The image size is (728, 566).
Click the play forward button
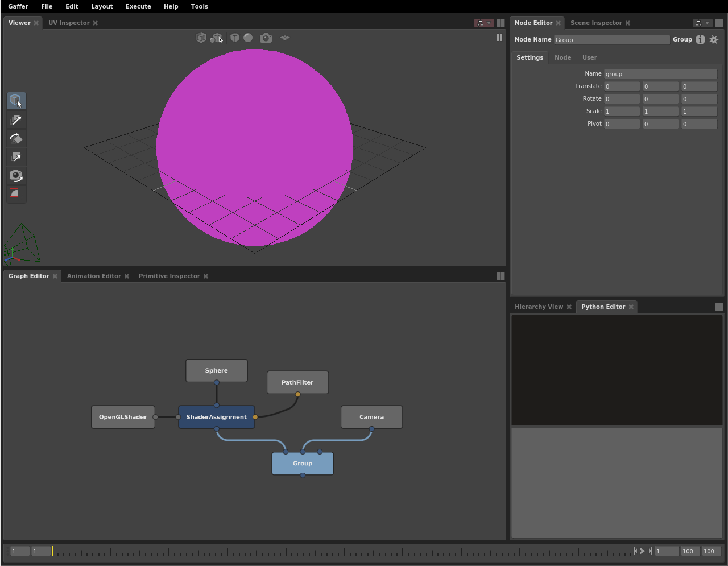point(643,551)
